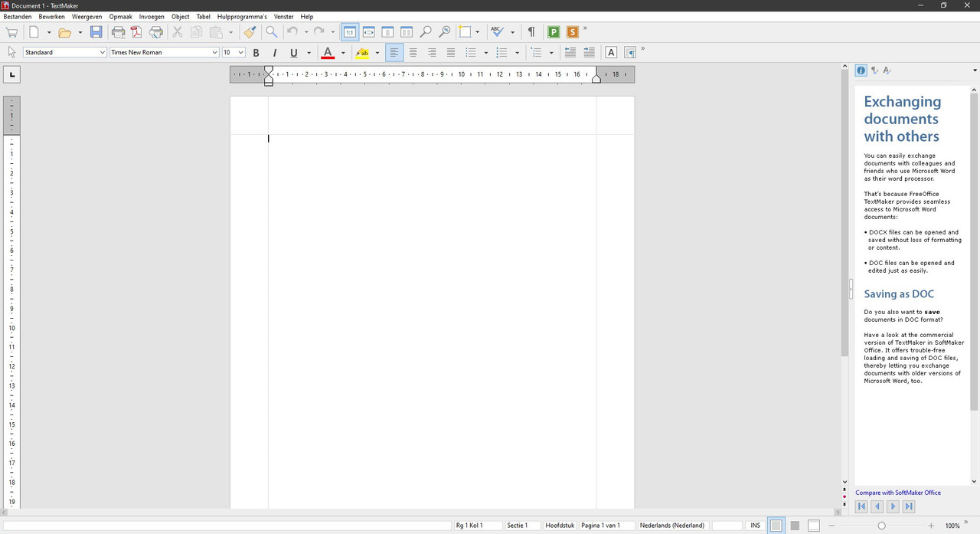Click the Compare with SoftMaker Office link
Image resolution: width=980 pixels, height=534 pixels.
coord(898,493)
